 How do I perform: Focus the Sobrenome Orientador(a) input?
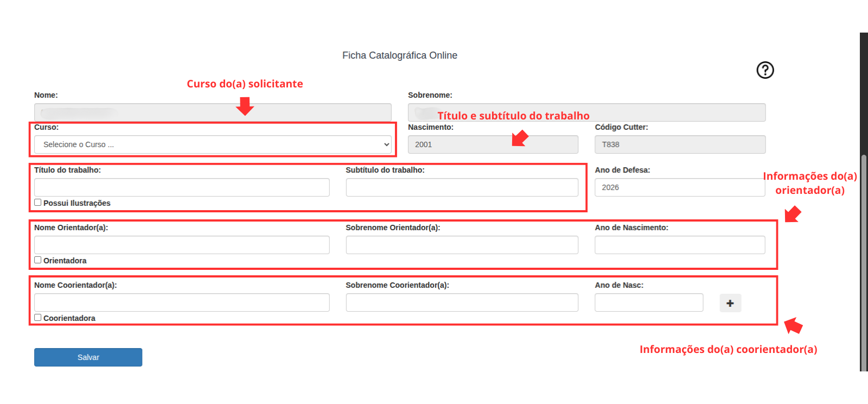(462, 245)
